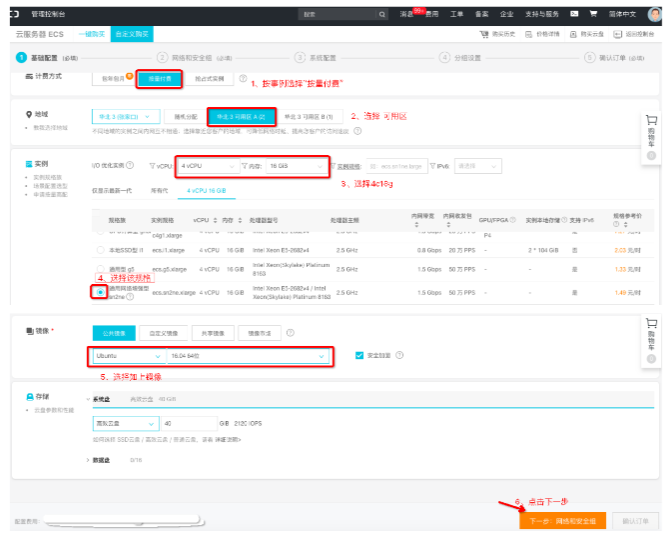Open the 购物车 side panel near 地域
664x535 pixels.
tap(651, 137)
